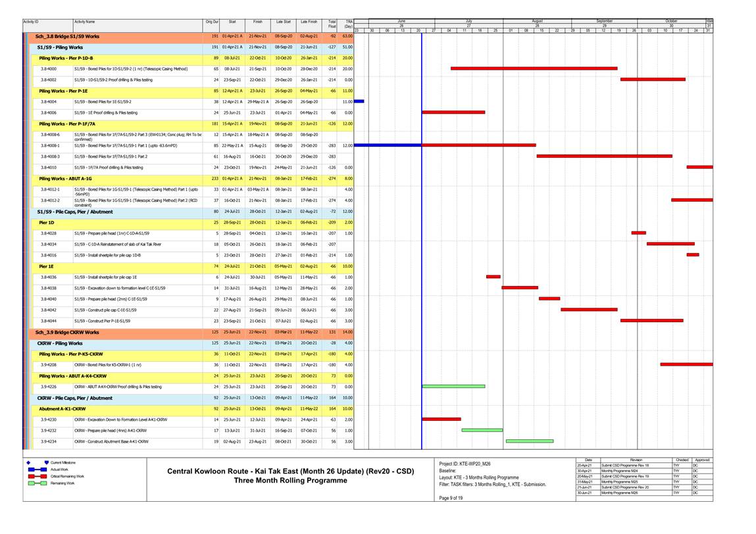Screen dimensions: 756x534
Task: Select the green bar for CKRW Prepare pile head
Action: 482,430
